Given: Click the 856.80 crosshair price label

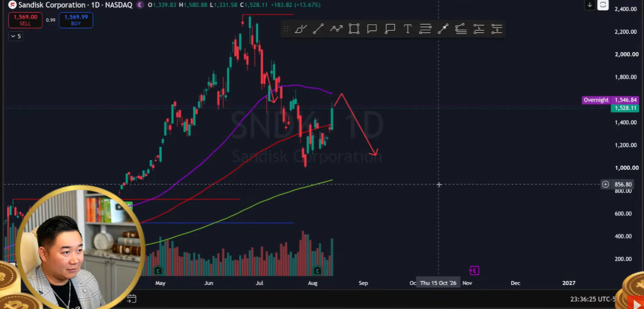Looking at the screenshot, I should (623, 184).
